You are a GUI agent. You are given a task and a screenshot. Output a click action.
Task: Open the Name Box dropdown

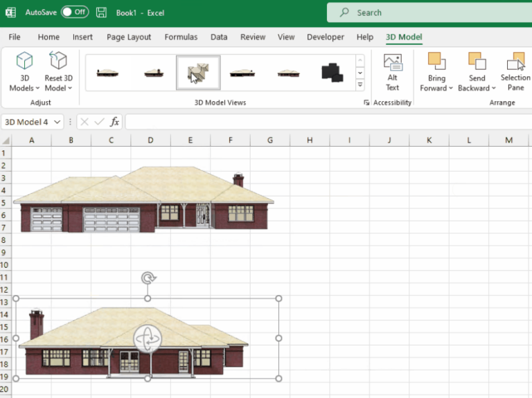[x=57, y=122]
